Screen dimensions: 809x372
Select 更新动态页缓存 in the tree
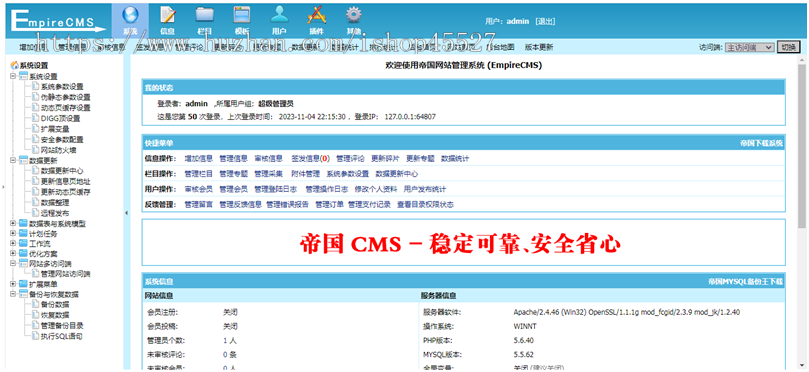pos(66,192)
